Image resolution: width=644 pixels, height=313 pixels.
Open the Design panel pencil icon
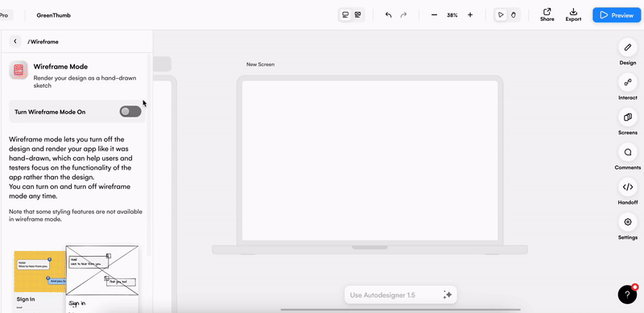coord(627,47)
